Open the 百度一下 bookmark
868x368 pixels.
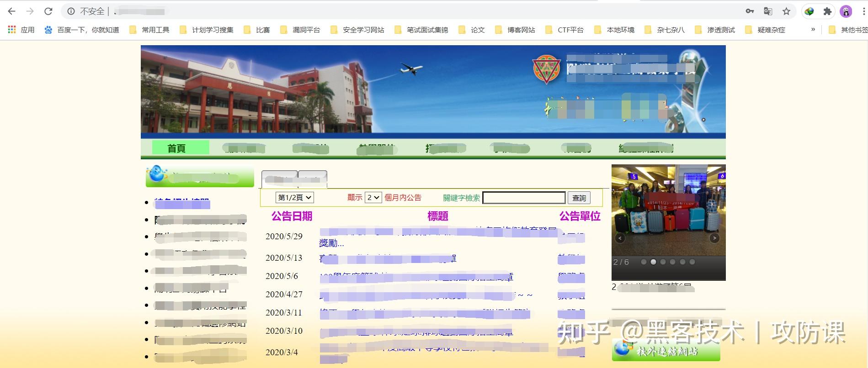82,30
